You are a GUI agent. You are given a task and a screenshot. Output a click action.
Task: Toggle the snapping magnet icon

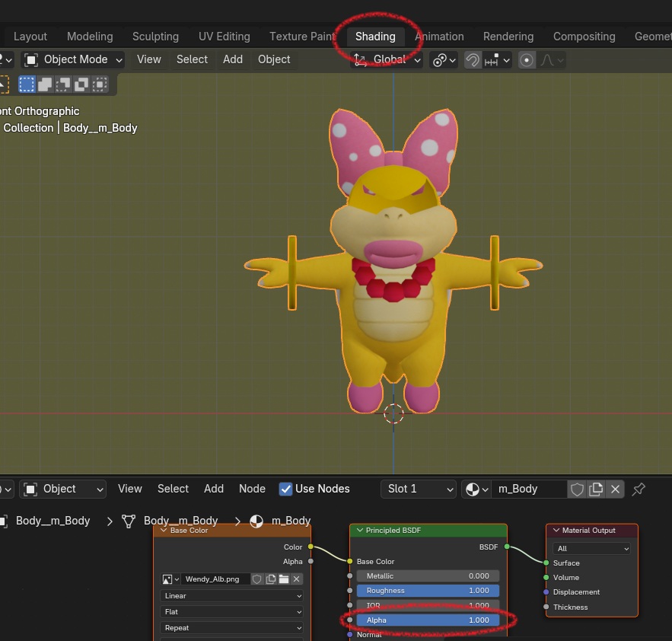(x=473, y=60)
